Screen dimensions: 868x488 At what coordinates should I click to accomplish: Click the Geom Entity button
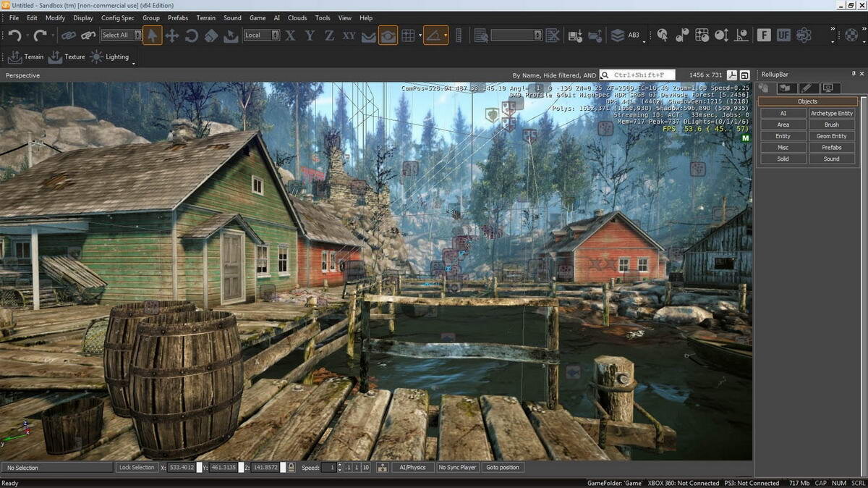pyautogui.click(x=832, y=136)
